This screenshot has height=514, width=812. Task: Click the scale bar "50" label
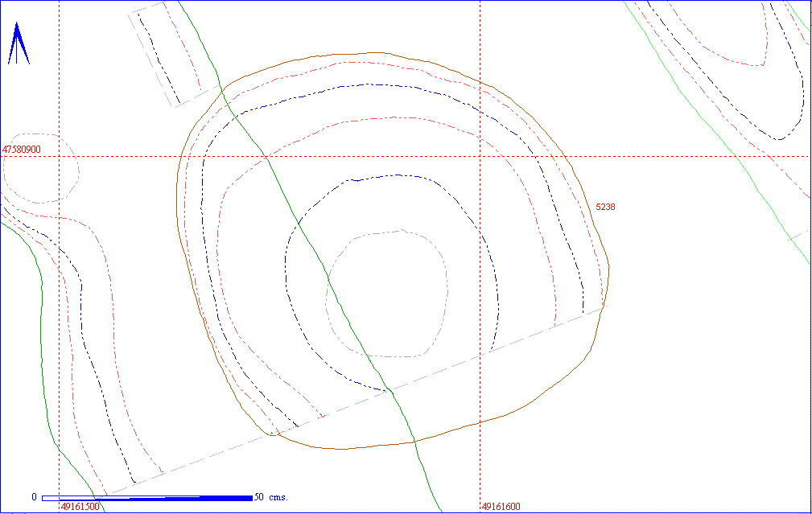[259, 497]
